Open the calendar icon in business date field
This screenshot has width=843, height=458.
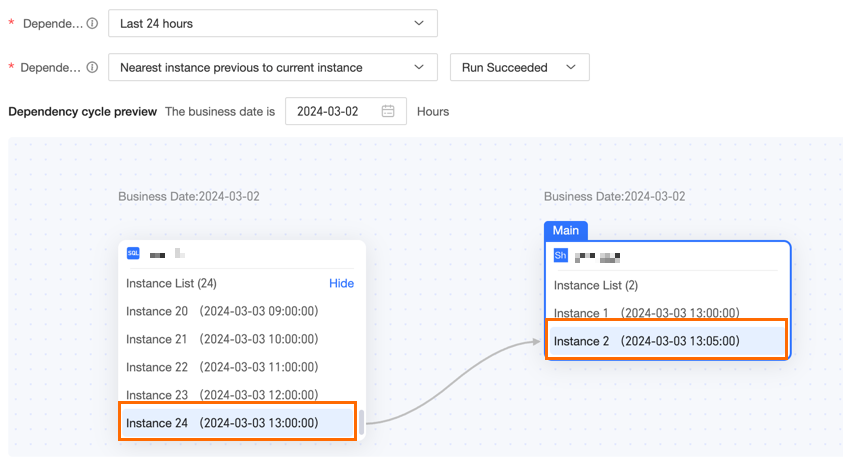[388, 111]
